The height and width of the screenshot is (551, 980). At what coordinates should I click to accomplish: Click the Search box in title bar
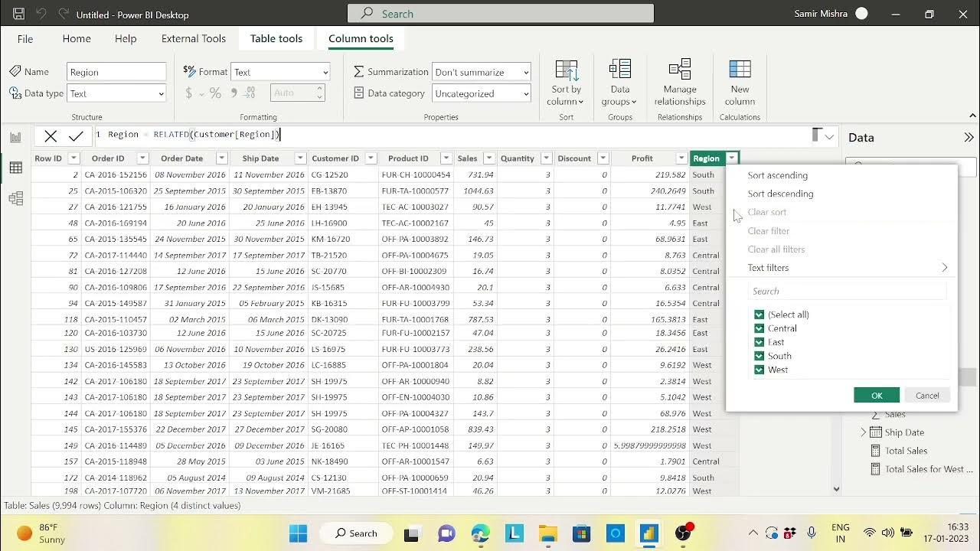coord(501,14)
